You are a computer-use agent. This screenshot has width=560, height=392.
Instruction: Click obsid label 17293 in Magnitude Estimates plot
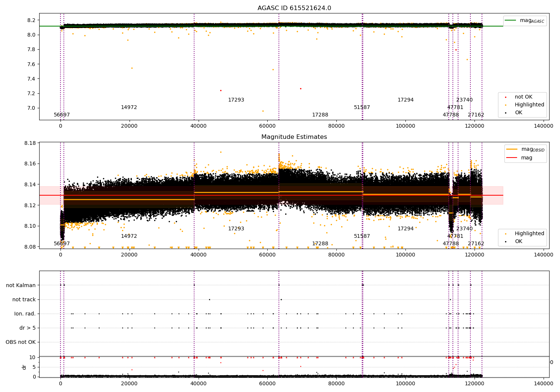[x=236, y=229]
